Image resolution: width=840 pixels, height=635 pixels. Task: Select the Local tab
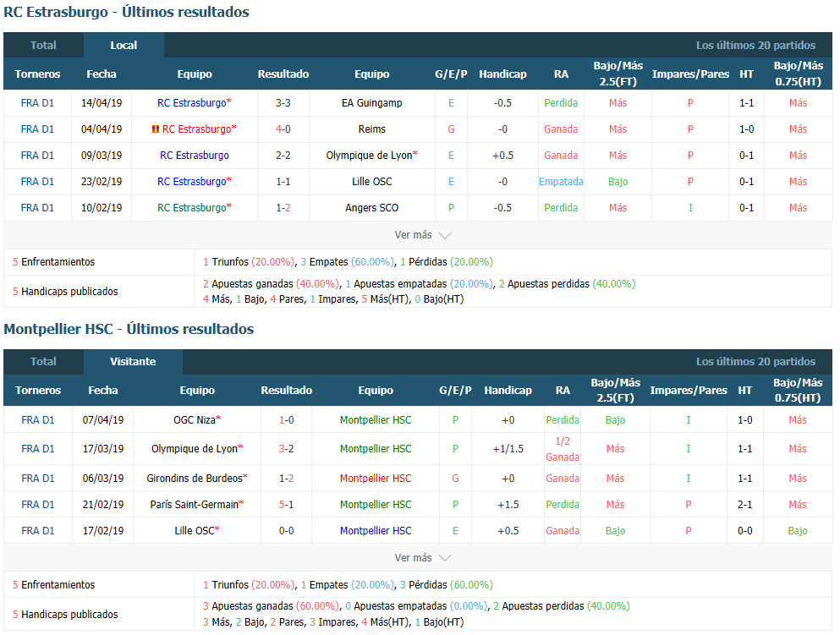124,45
